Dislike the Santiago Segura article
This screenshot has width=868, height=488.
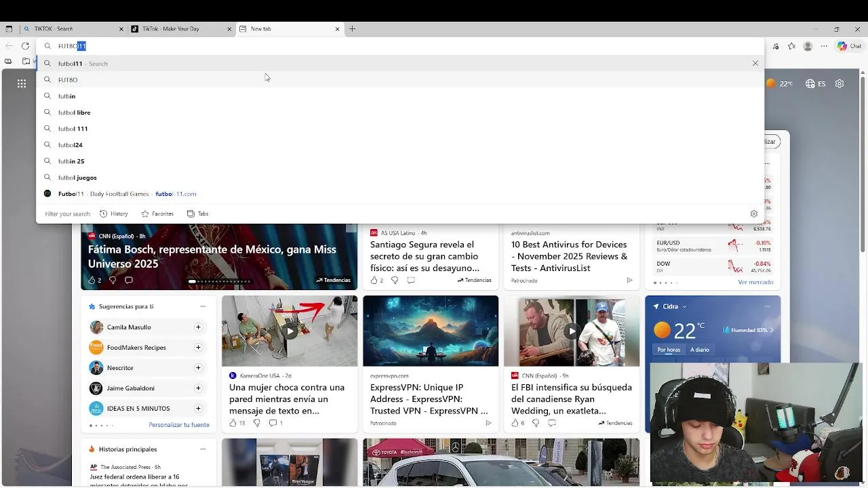tap(395, 280)
